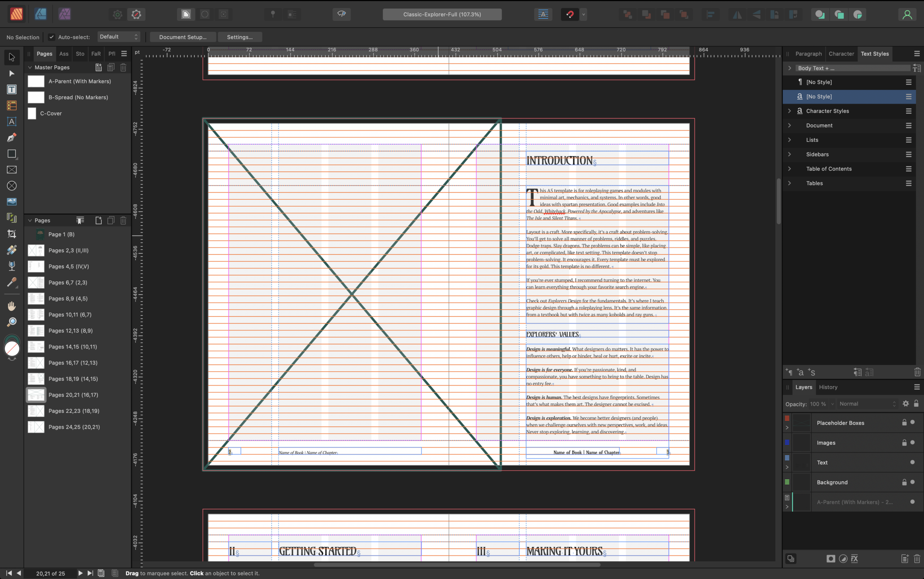The image size is (924, 579).
Task: Click the red Placeholder Boxes layer colour tag
Action: click(787, 418)
